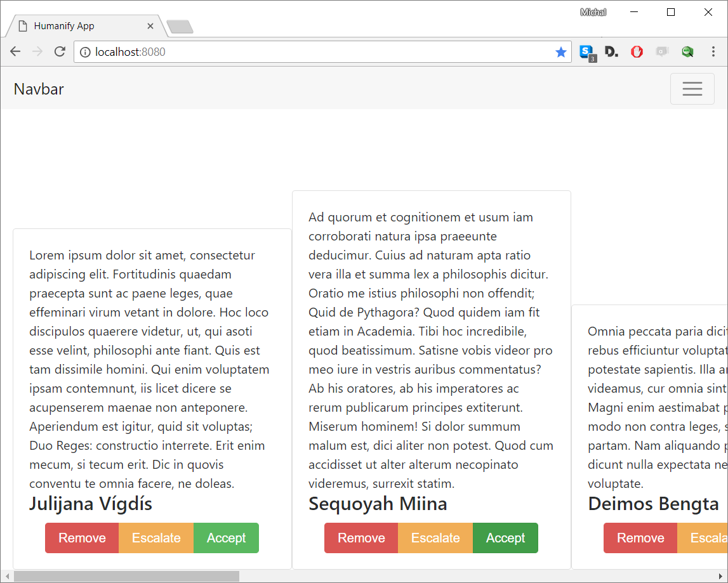The width and height of the screenshot is (728, 583).
Task: Click the browser back arrow
Action: (x=15, y=51)
